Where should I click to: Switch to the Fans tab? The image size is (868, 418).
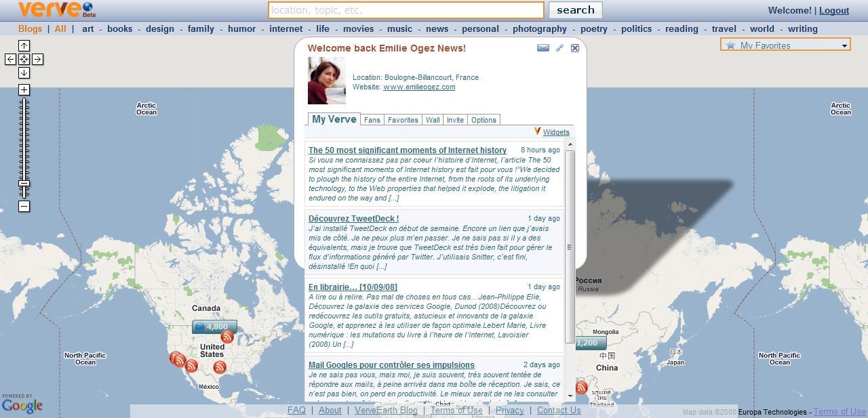pos(372,120)
